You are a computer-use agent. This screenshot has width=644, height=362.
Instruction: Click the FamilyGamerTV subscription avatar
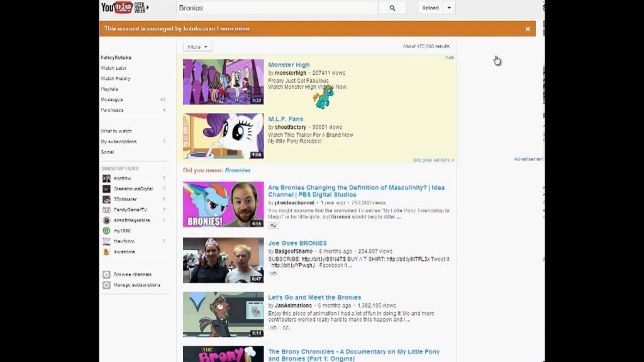coord(106,210)
